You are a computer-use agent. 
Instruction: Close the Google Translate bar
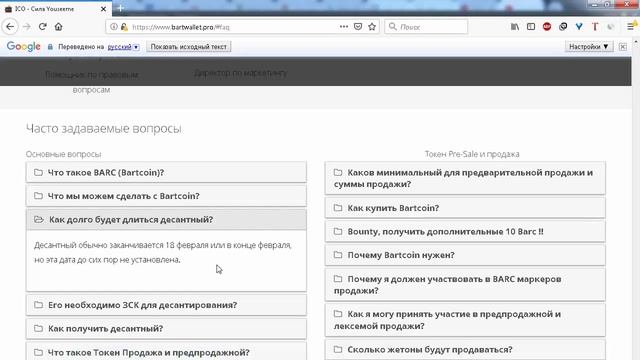[x=622, y=47]
